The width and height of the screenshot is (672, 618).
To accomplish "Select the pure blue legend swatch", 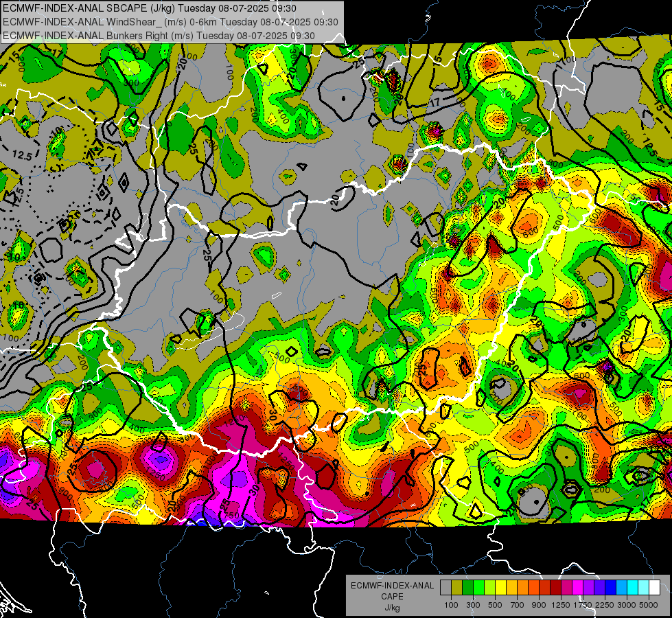I will coord(611,588).
